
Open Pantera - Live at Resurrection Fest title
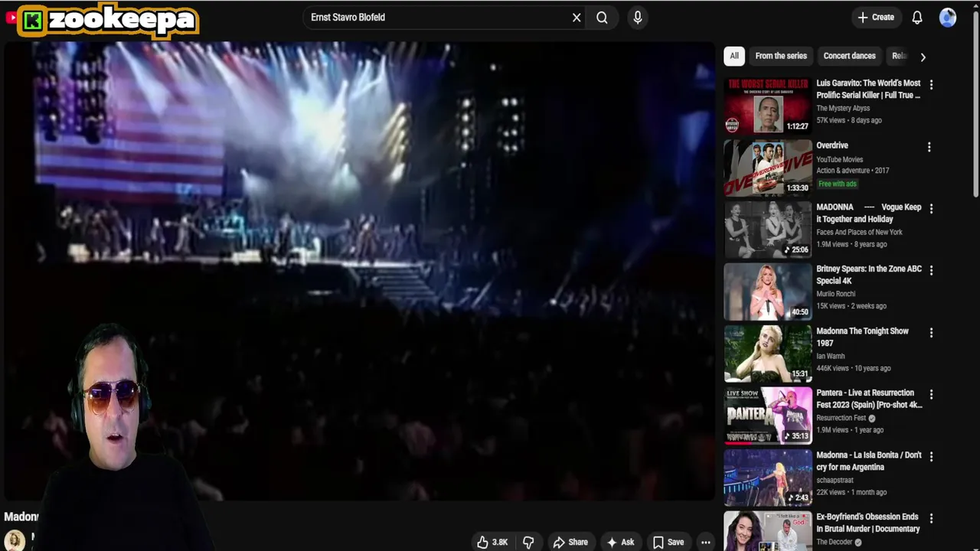(x=869, y=399)
